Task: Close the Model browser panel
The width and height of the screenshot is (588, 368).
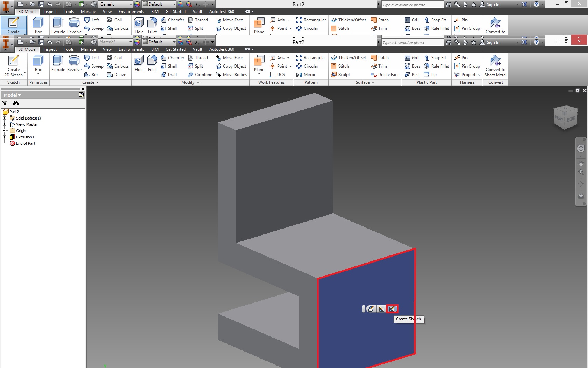Action: coord(83,89)
